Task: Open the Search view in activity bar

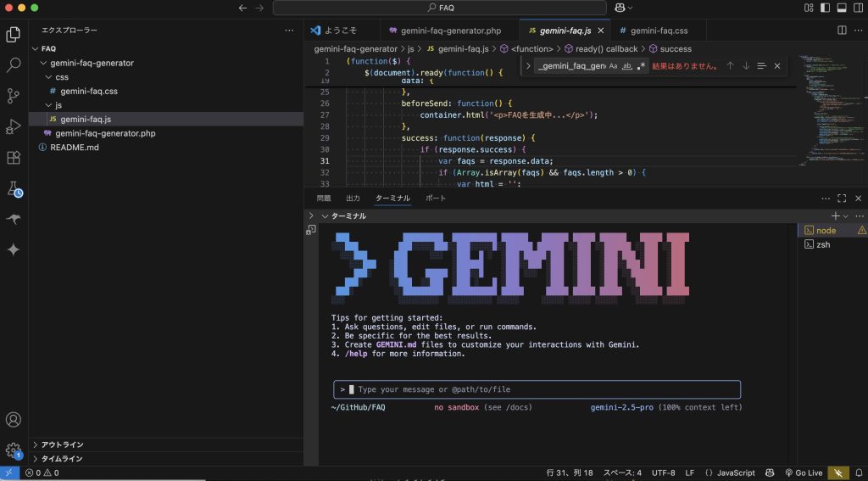Action: pyautogui.click(x=14, y=64)
